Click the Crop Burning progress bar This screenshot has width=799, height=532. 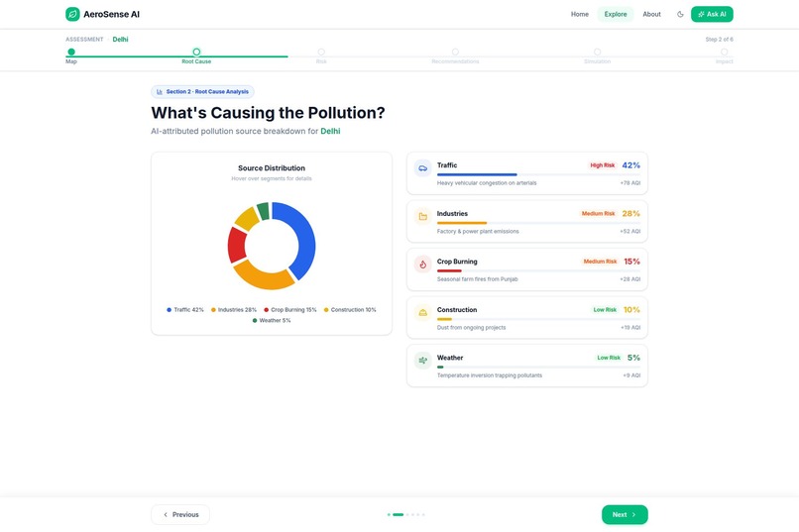pyautogui.click(x=538, y=270)
